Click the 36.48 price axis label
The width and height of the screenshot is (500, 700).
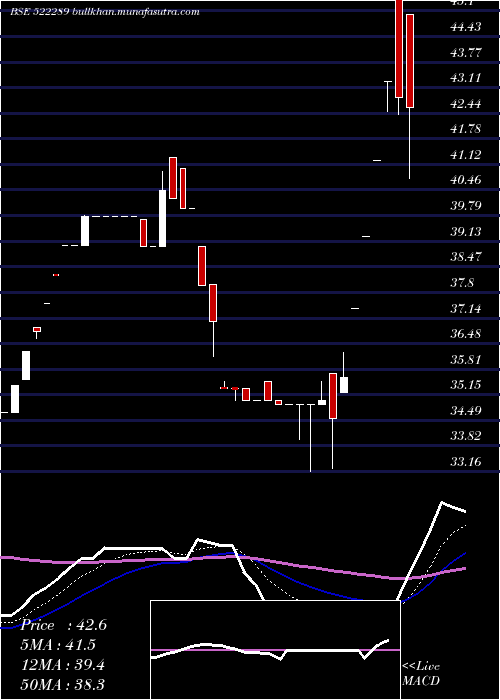click(x=466, y=334)
